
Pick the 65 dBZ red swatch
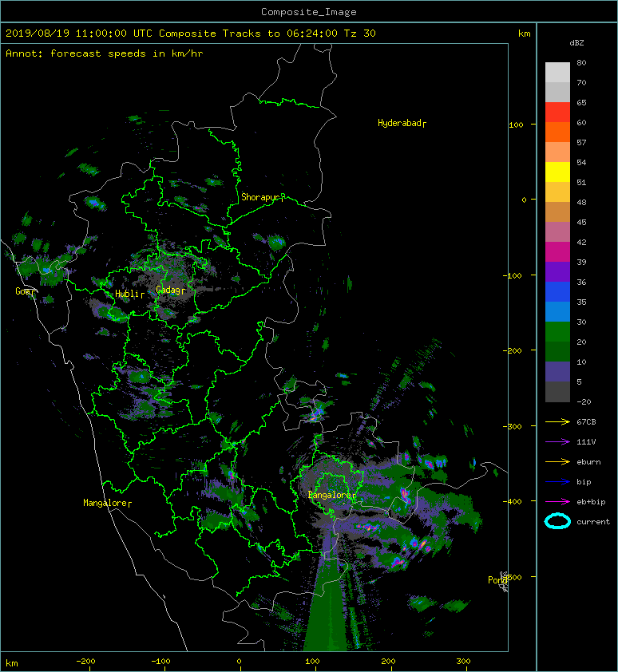pyautogui.click(x=557, y=112)
